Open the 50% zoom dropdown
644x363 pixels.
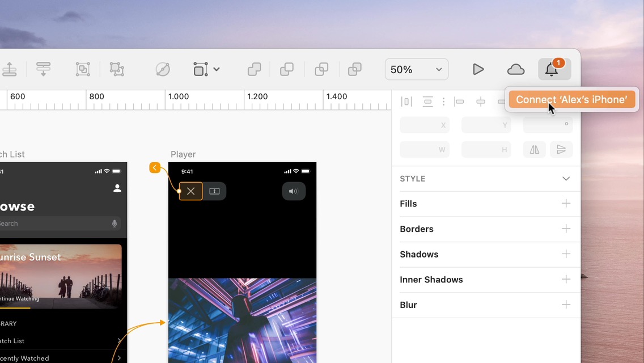pyautogui.click(x=416, y=69)
